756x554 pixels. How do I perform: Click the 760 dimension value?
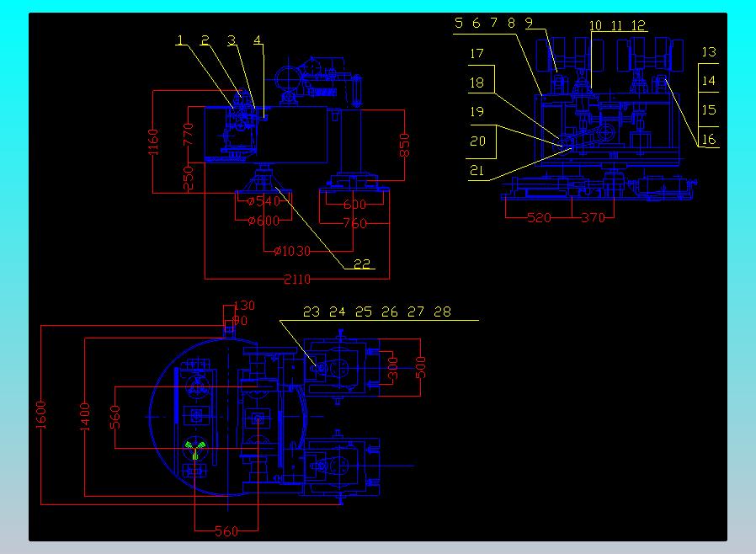point(355,223)
